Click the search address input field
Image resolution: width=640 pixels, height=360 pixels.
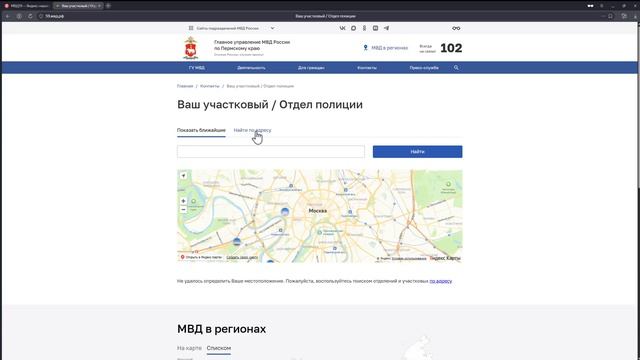271,151
